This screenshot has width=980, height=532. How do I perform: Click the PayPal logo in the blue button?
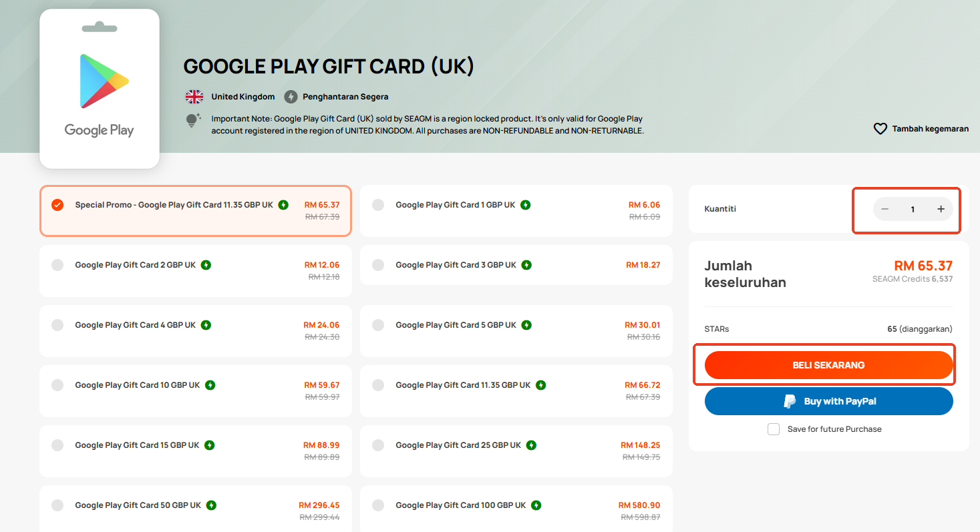[x=790, y=401]
